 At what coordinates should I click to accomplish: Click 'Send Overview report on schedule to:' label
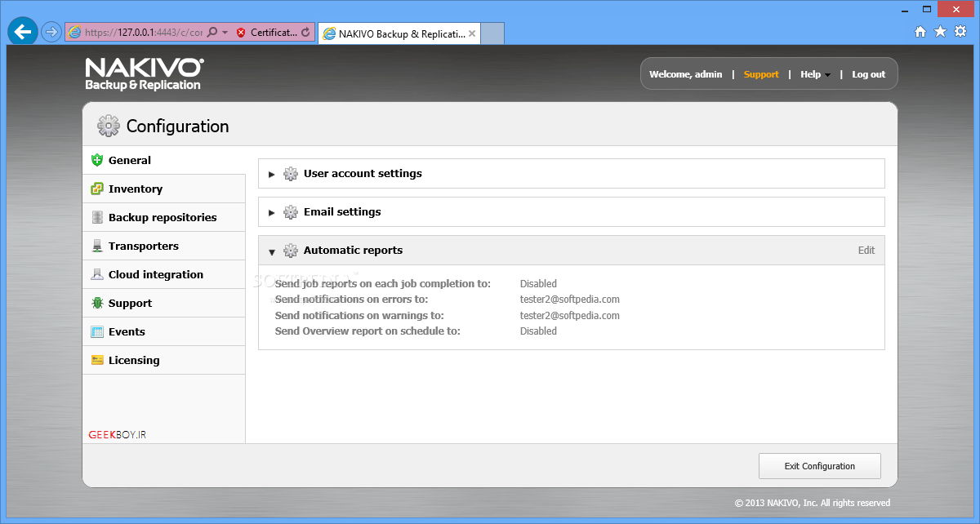point(367,331)
